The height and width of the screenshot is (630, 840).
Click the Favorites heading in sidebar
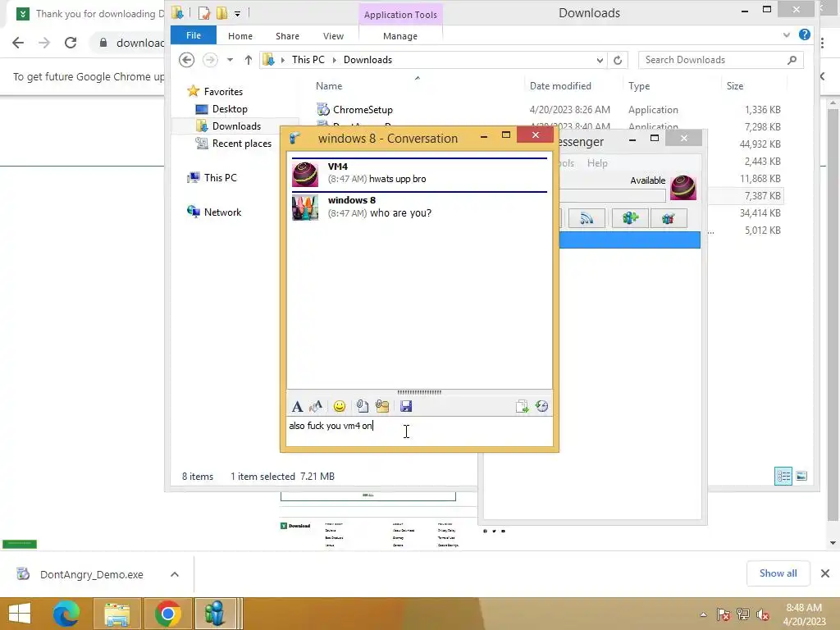[x=223, y=92]
